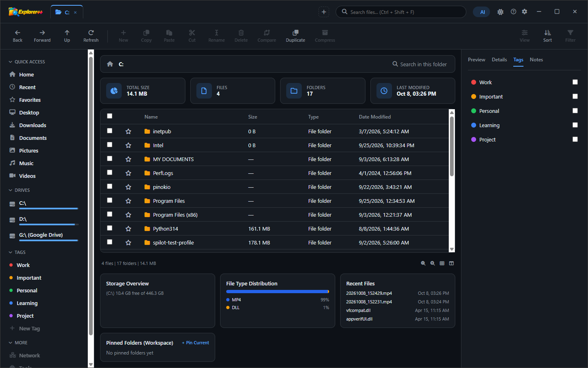Tick the Work tag checkbox in Tags panel
The height and width of the screenshot is (368, 588).
tap(575, 82)
